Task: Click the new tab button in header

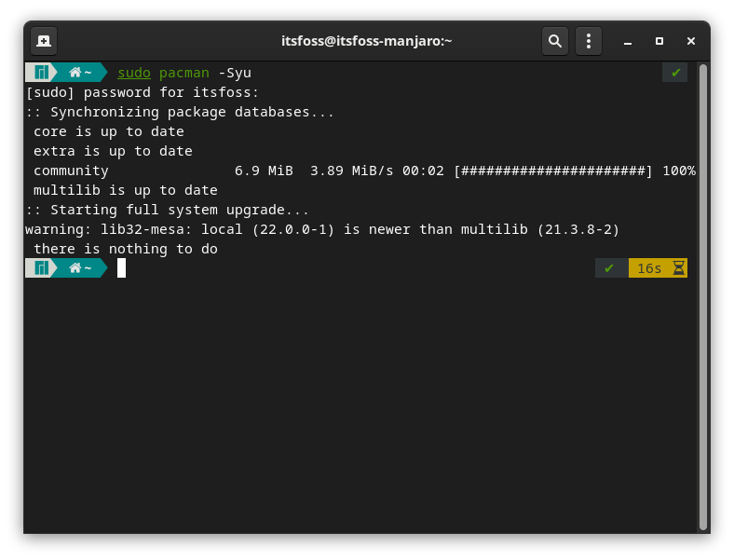Action: (44, 41)
